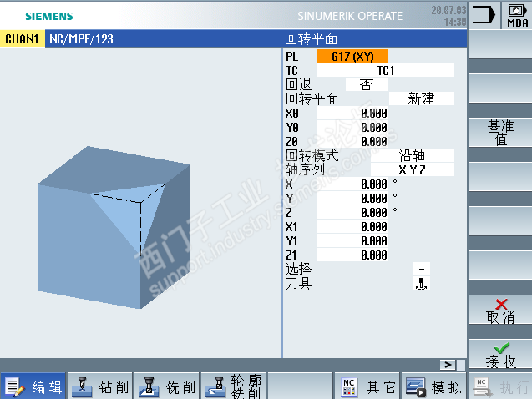This screenshot has width=532, height=399.
Task: Change 轴序列 axis sequence X Y Z
Action: point(413,169)
